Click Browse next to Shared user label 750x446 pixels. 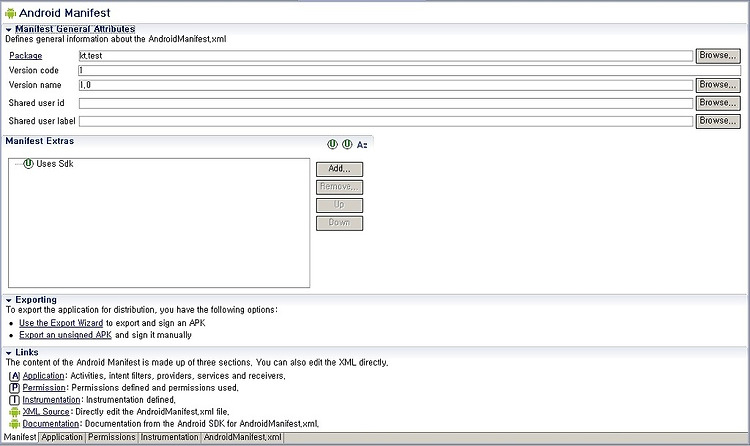[x=718, y=121]
